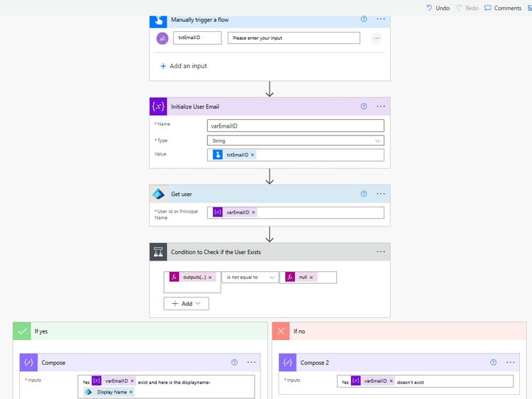Click the txtEmailID input name field
Screen dimensions: 532x399
(x=197, y=38)
